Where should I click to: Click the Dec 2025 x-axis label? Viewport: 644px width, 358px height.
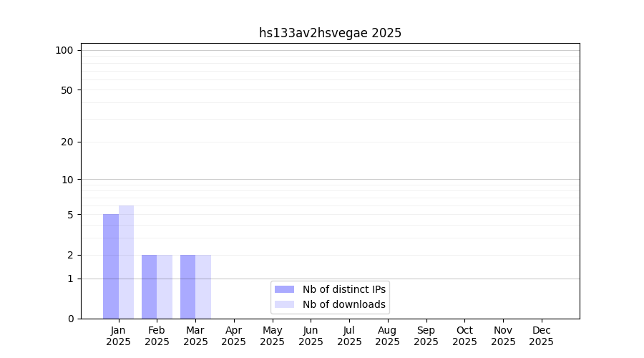click(x=542, y=336)
